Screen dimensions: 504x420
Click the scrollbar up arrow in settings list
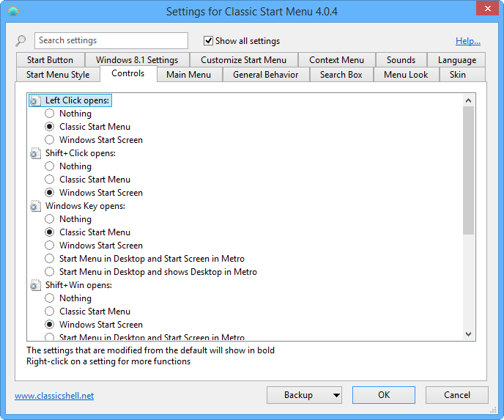tap(469, 100)
